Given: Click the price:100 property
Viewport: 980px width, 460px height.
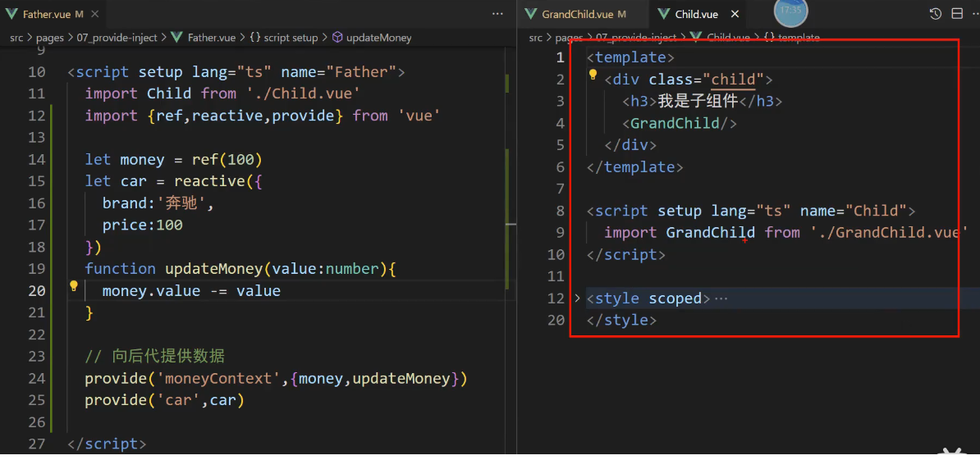Looking at the screenshot, I should 143,225.
